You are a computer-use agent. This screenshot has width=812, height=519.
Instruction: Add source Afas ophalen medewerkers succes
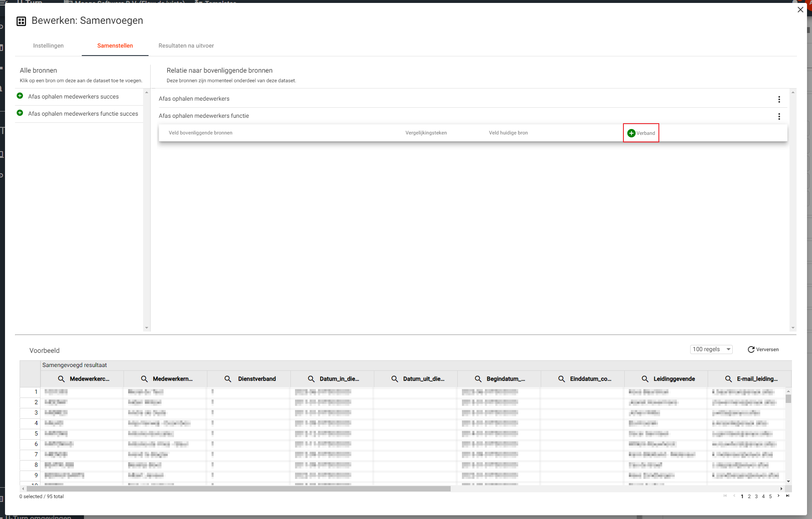(x=20, y=96)
